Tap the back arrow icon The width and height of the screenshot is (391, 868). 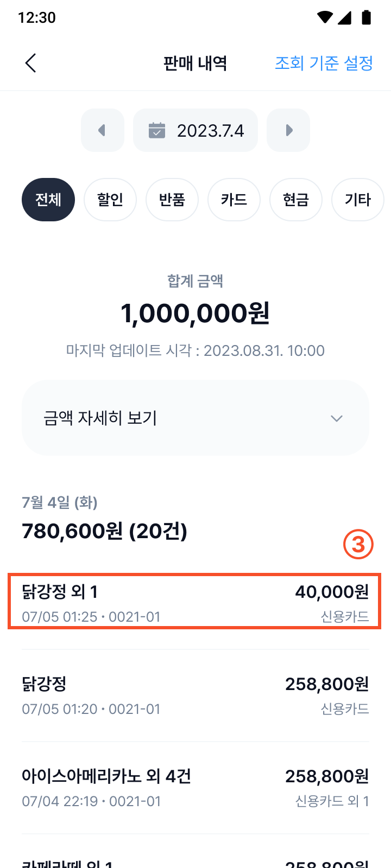[x=31, y=63]
